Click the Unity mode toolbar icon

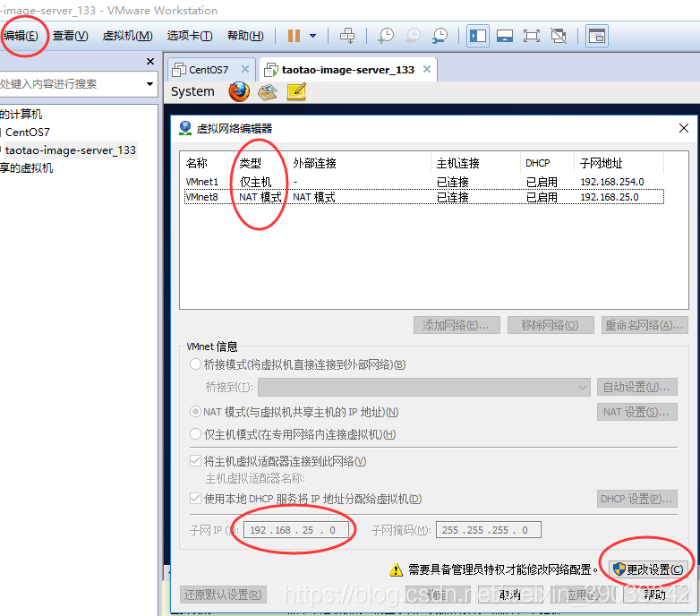tap(559, 36)
